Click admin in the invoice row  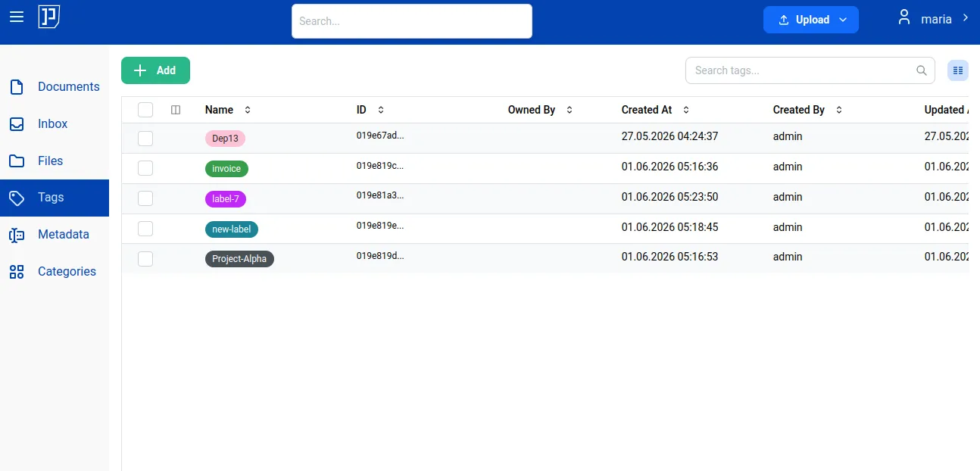click(788, 167)
